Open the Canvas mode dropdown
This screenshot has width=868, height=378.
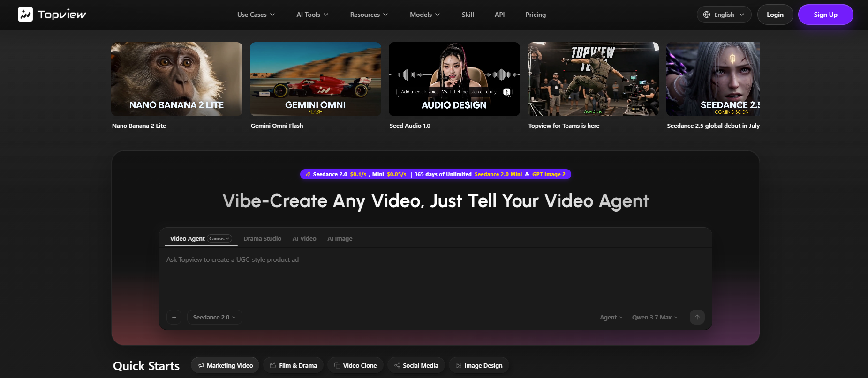(x=219, y=238)
